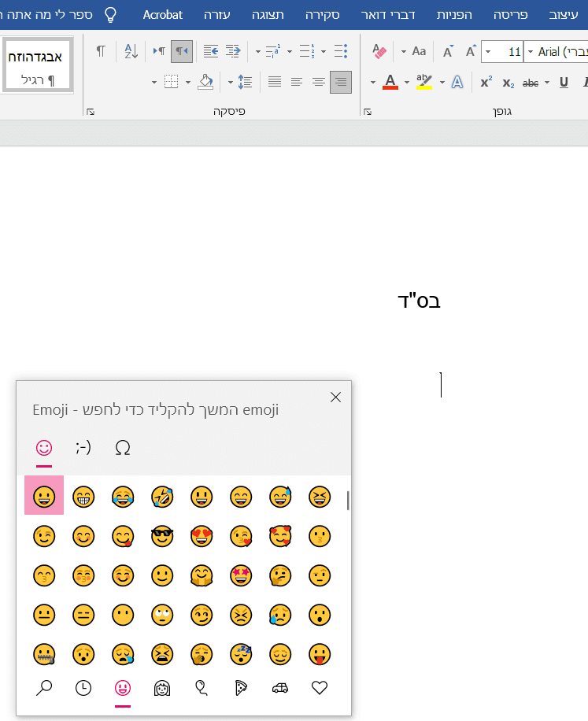Open the bullets dropdown arrow
The height and width of the screenshot is (721, 588).
click(324, 51)
